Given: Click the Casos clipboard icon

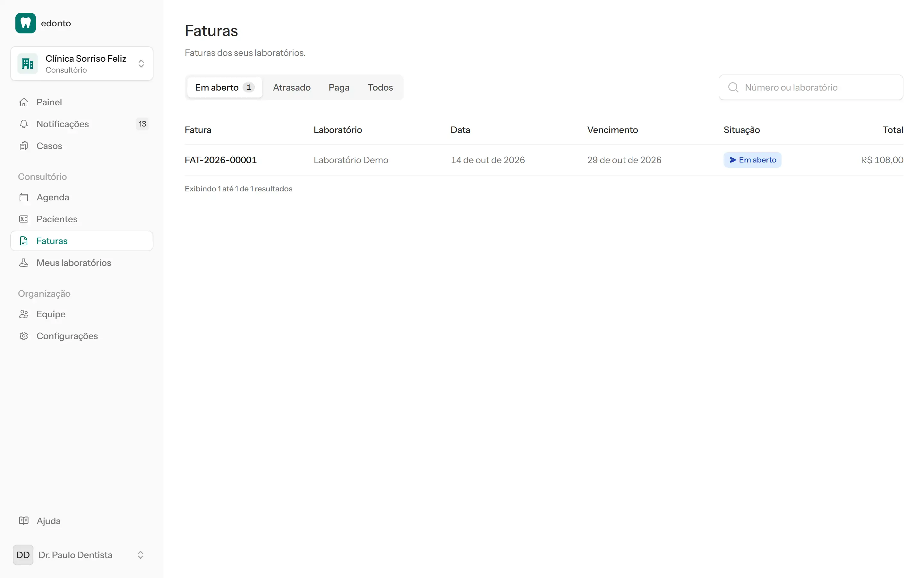Looking at the screenshot, I should 24,146.
